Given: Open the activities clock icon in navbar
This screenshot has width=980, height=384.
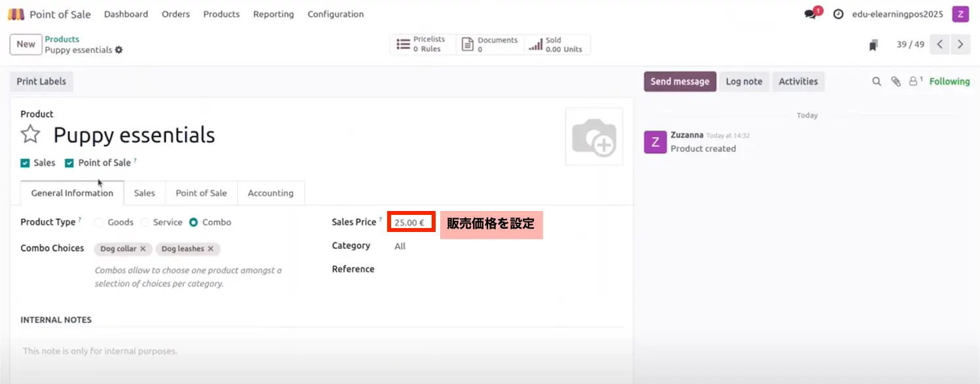Looking at the screenshot, I should coord(838,14).
